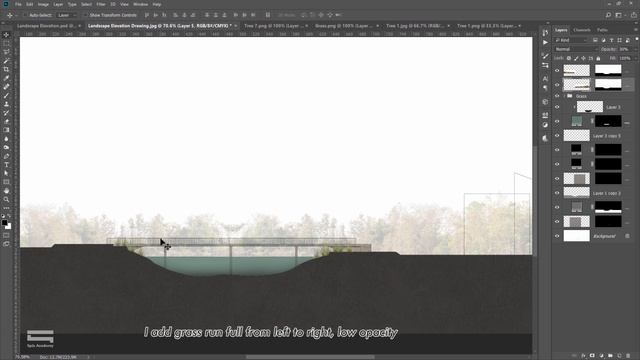Image resolution: width=640 pixels, height=360 pixels.
Task: Select the Zoom tool in the toolbox
Action: (x=6, y=199)
